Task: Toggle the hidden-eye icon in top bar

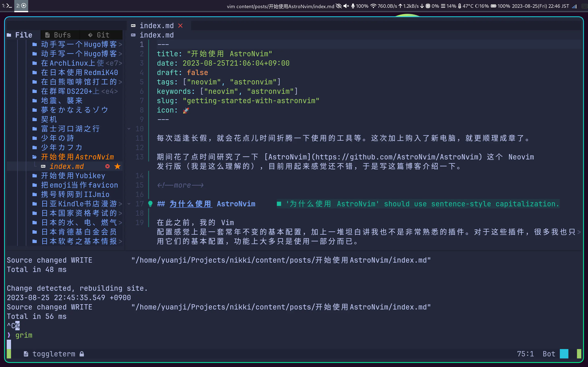Action: [339, 6]
